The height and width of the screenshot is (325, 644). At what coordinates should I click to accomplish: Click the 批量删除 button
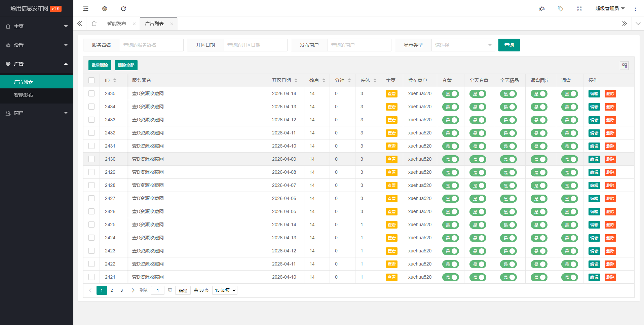click(100, 65)
